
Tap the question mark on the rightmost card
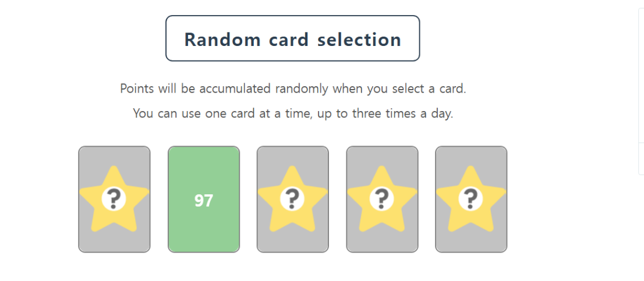click(x=470, y=198)
